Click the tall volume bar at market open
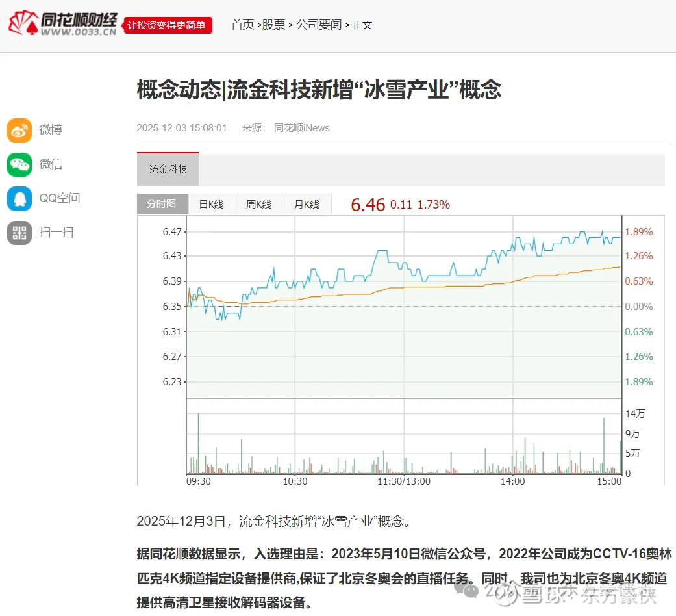 [x=198, y=443]
